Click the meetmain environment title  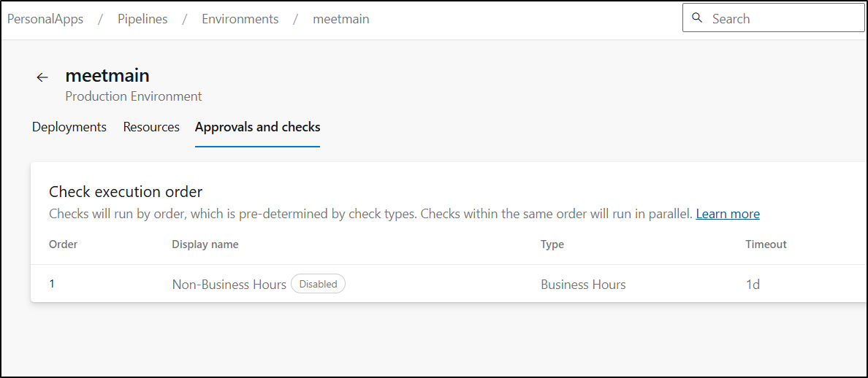107,75
